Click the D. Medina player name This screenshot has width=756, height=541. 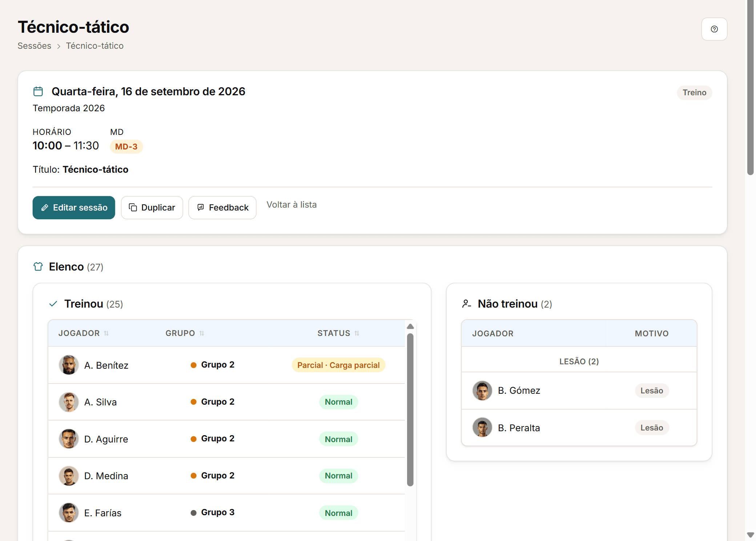tap(106, 476)
